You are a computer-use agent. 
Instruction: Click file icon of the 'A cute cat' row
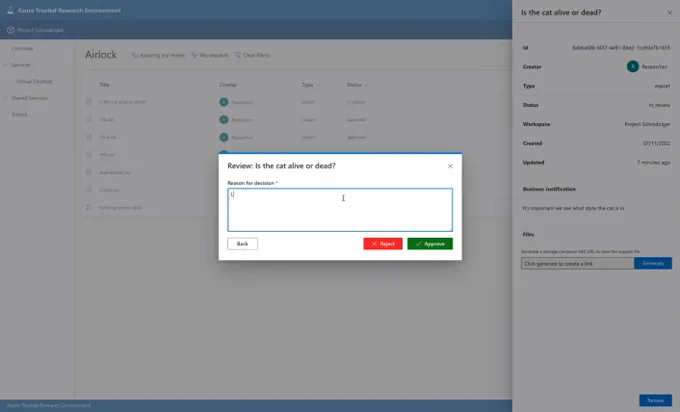(x=89, y=190)
